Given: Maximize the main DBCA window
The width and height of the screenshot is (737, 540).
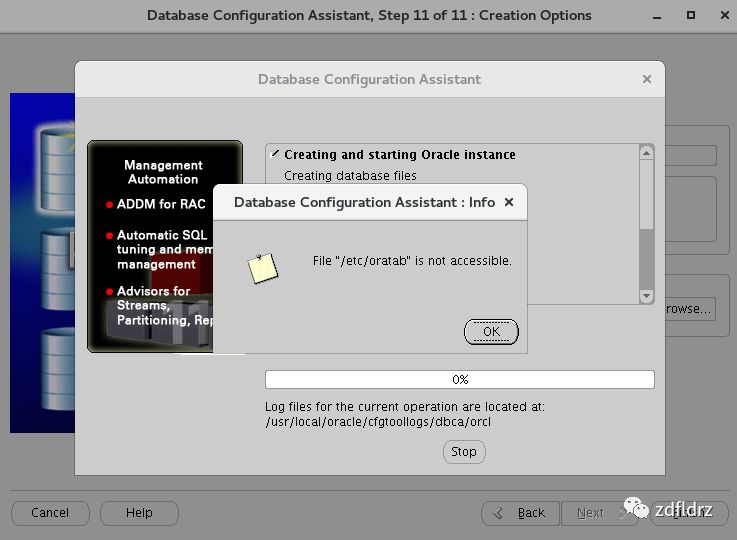Looking at the screenshot, I should click(691, 15).
